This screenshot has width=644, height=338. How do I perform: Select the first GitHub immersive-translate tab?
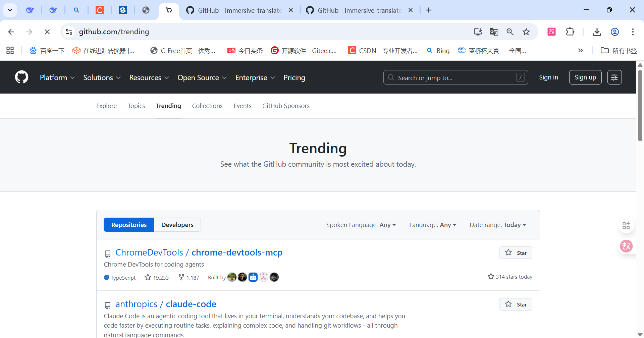[239, 10]
